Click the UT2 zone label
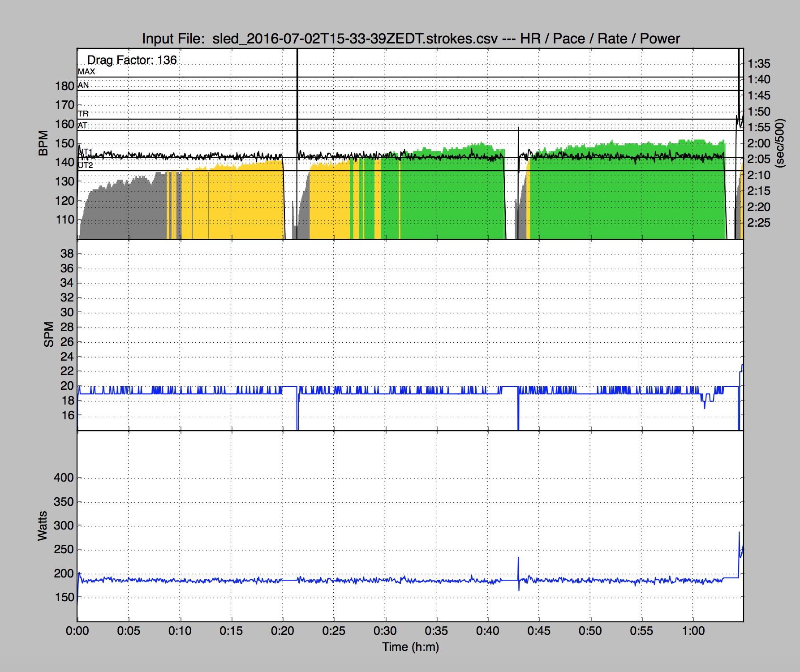The image size is (800, 672). 86,165
